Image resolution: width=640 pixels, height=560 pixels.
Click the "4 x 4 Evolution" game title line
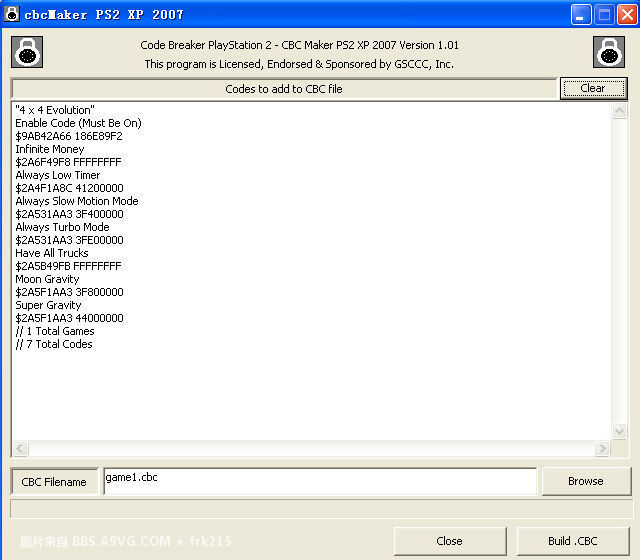click(x=55, y=110)
